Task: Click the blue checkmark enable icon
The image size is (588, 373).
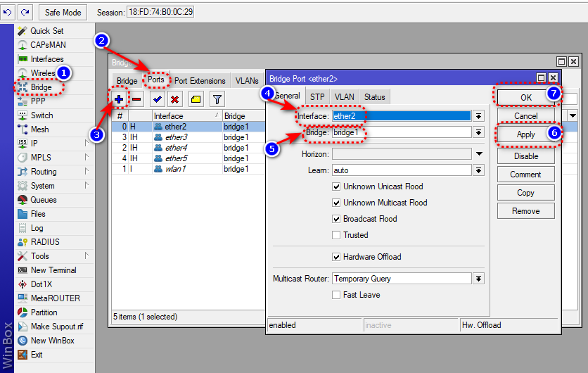Action: (x=158, y=99)
